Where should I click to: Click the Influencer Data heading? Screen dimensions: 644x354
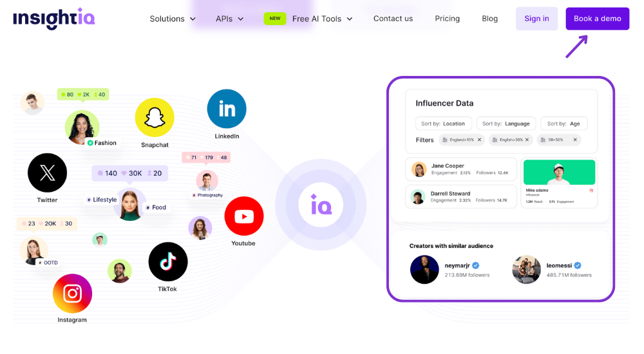(444, 104)
